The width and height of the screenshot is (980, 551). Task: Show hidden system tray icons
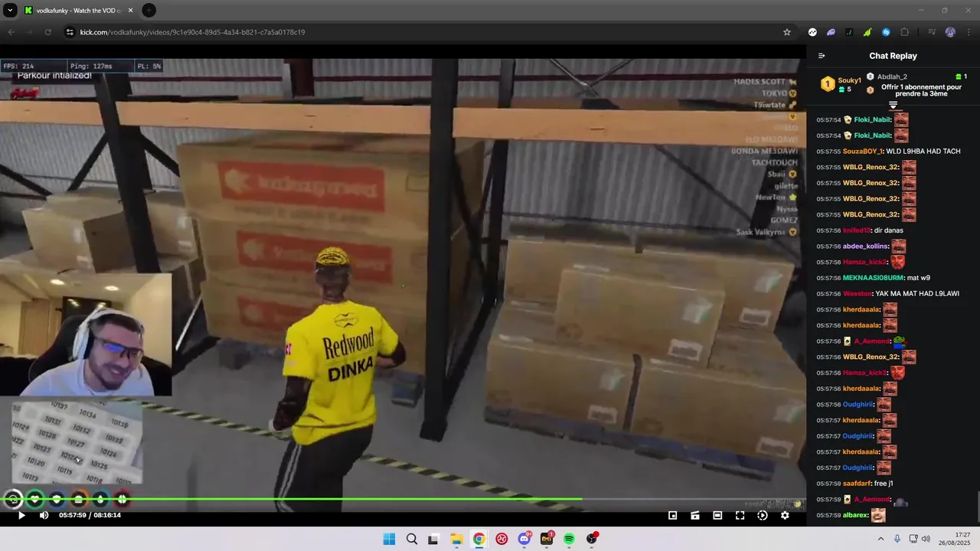tap(880, 539)
